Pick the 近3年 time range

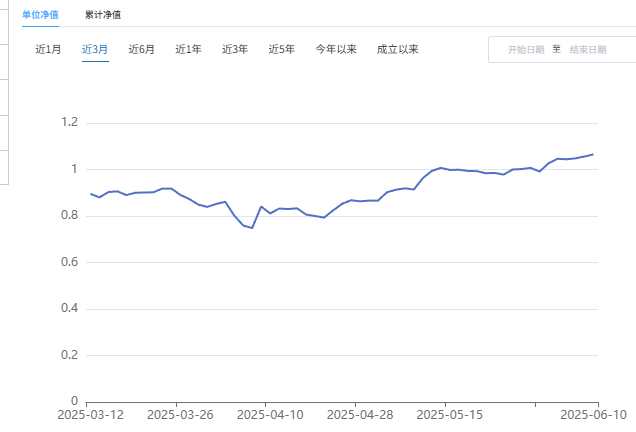235,49
